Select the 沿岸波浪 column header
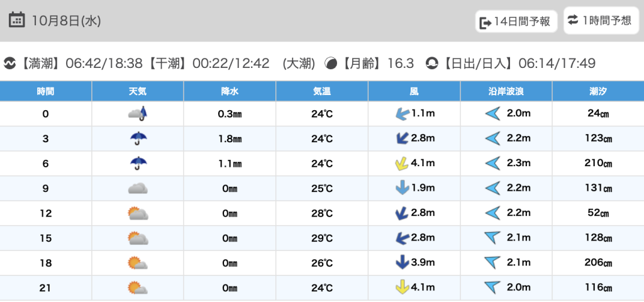The image size is (644, 302). pyautogui.click(x=506, y=92)
